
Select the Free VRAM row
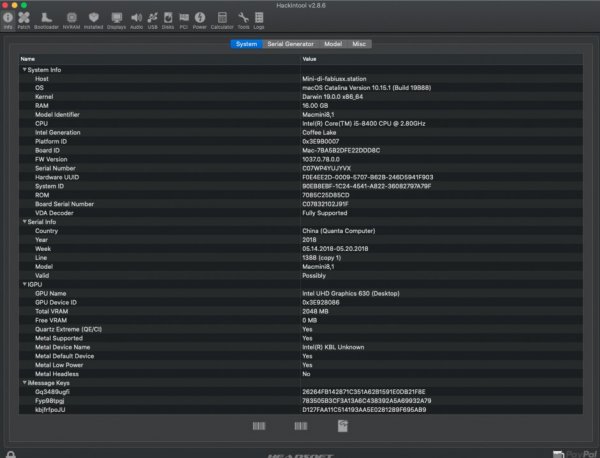pyautogui.click(x=301, y=320)
